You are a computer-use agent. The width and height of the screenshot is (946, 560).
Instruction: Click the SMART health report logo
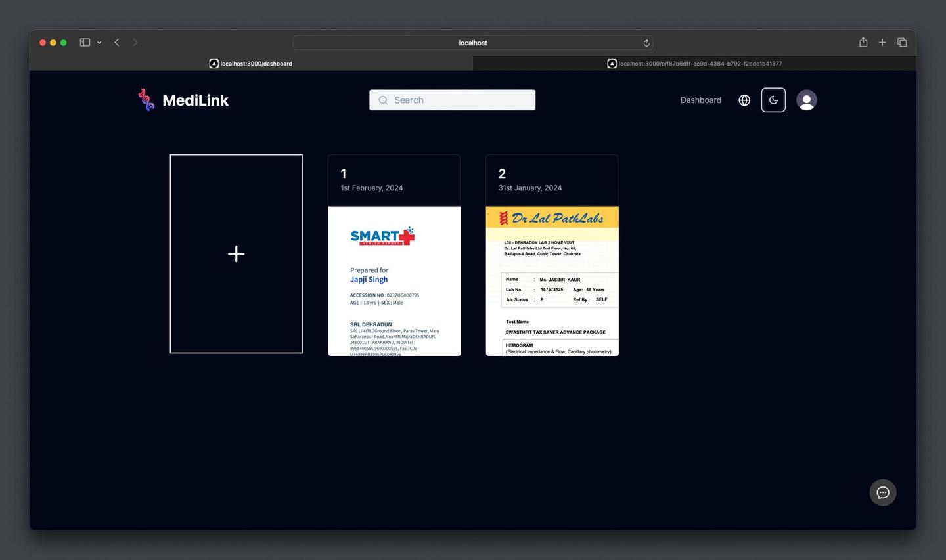tap(382, 236)
